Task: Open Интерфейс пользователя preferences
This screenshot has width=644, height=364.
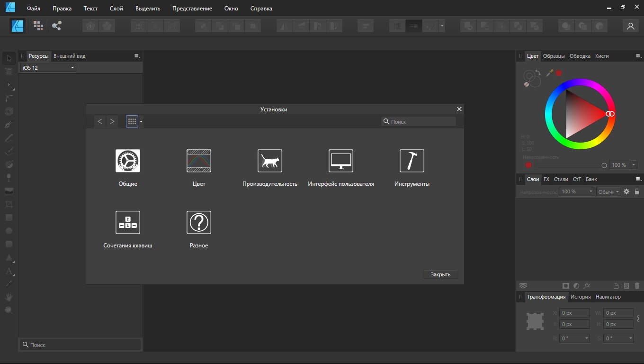Action: 341,161
